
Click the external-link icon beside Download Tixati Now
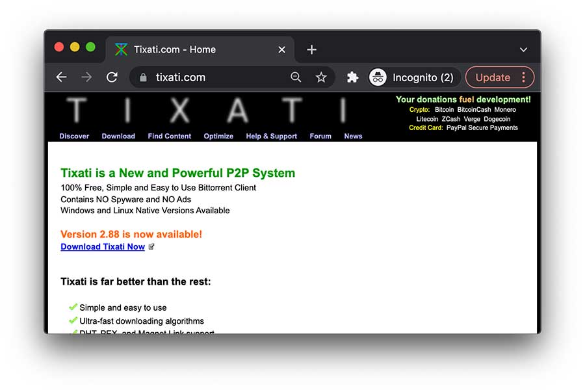[151, 246]
